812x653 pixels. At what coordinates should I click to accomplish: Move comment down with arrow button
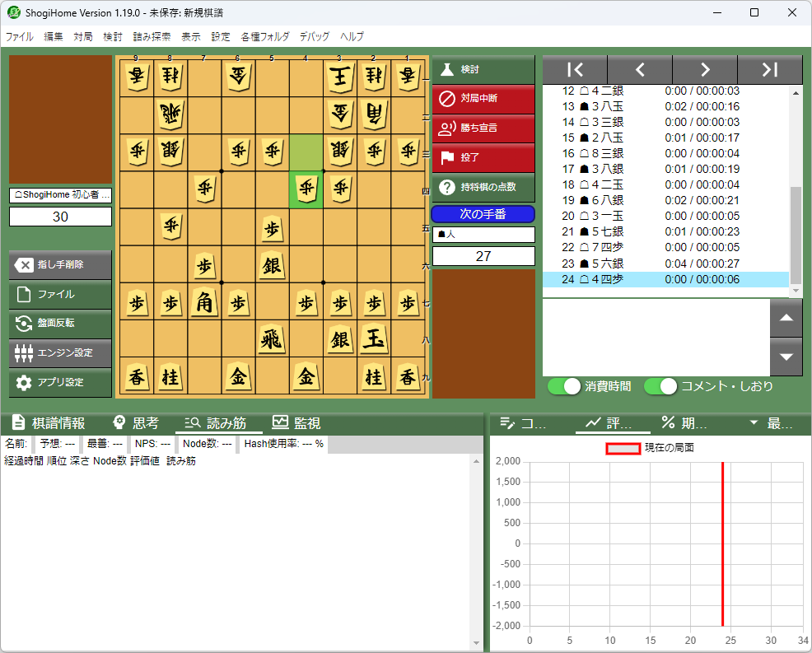786,357
